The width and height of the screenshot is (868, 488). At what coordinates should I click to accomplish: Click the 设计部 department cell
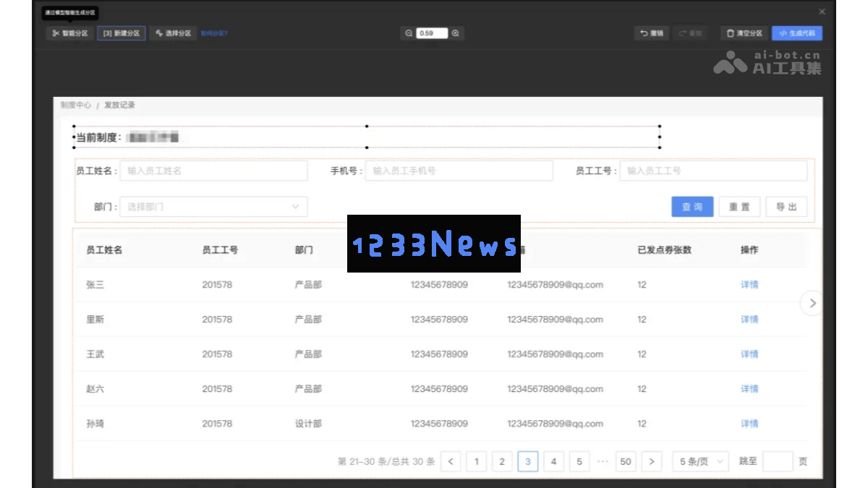pyautogui.click(x=308, y=424)
